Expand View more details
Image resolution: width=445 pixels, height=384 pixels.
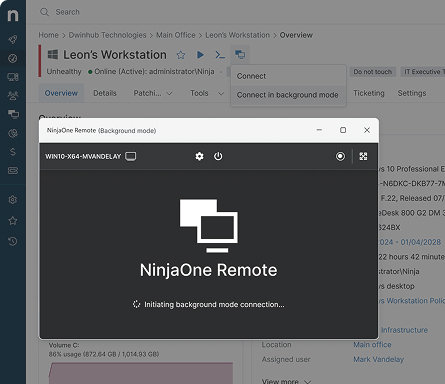[286, 381]
